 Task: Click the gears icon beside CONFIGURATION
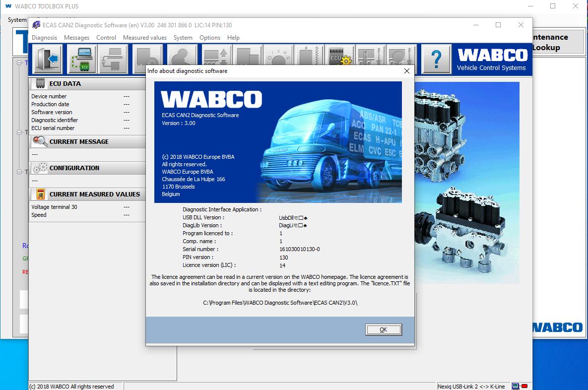click(x=40, y=168)
